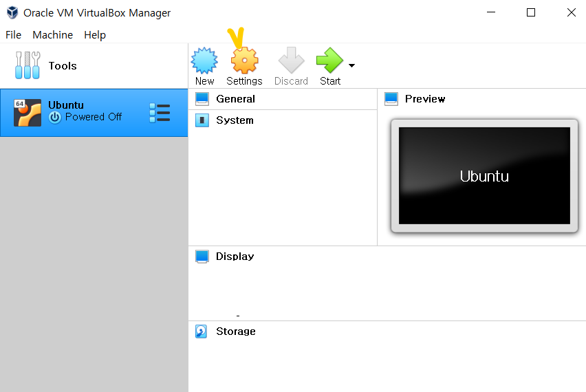Select the Tools label in sidebar

(x=63, y=66)
